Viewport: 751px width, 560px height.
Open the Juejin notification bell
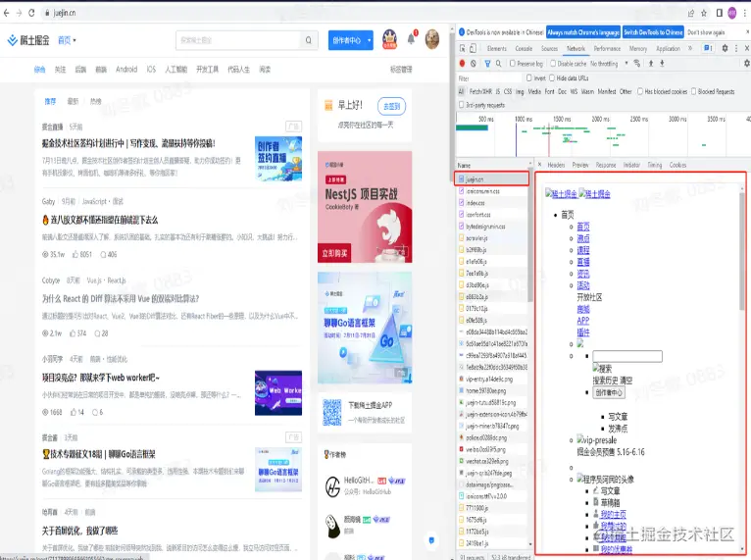point(412,39)
